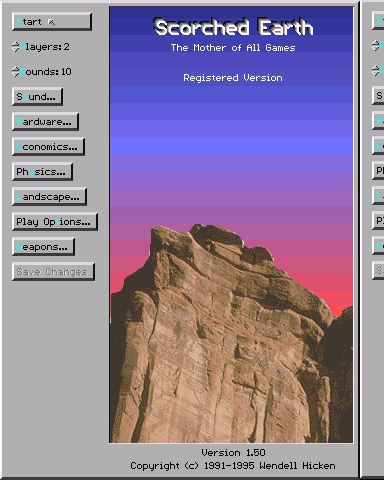Select the Rounds: 10 value label

[45, 72]
